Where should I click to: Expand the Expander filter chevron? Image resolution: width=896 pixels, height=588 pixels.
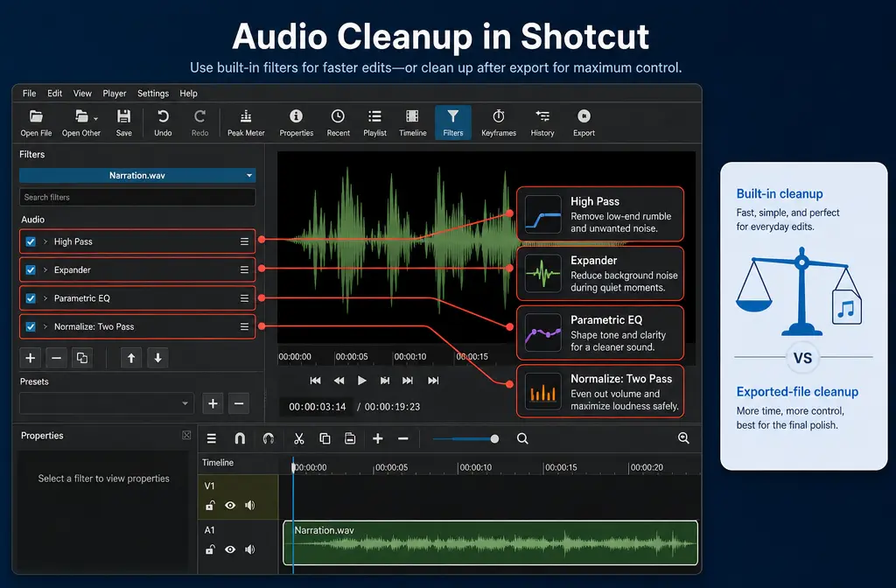point(45,269)
